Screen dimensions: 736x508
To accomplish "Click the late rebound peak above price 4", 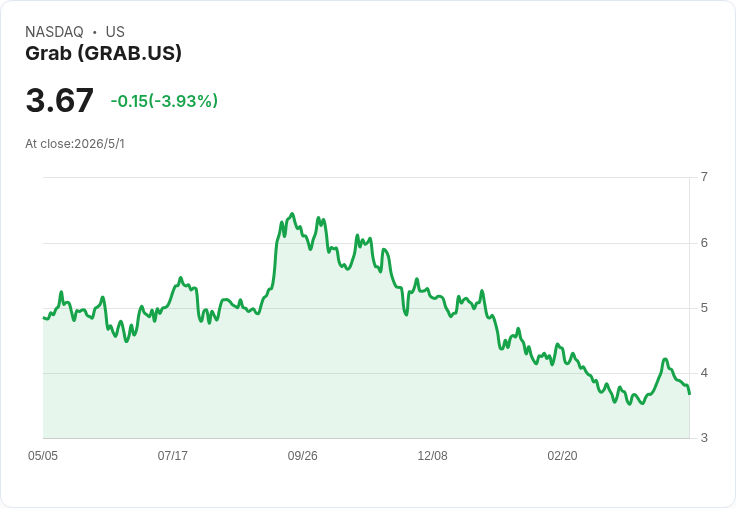I will tap(665, 359).
